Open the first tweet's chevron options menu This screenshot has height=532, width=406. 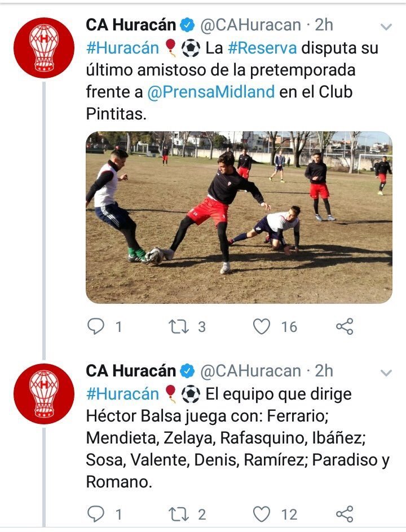(386, 26)
